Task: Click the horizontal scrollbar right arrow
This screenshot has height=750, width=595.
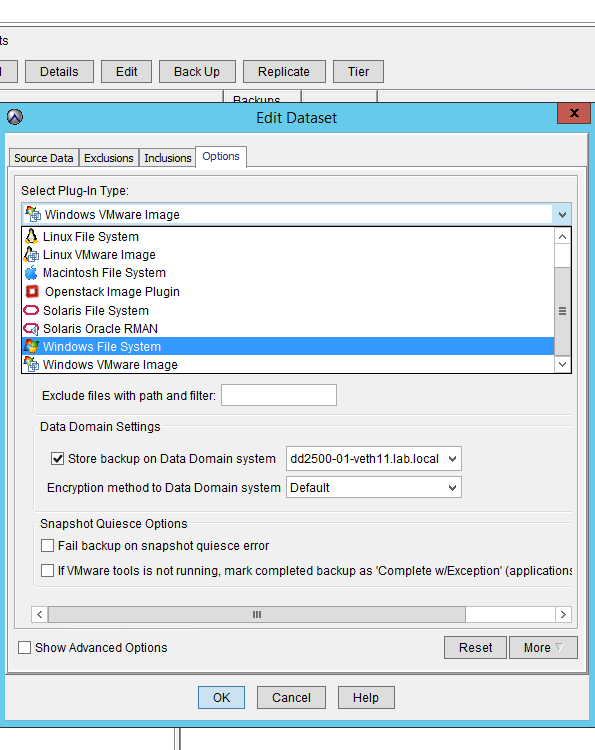Action: pyautogui.click(x=563, y=614)
